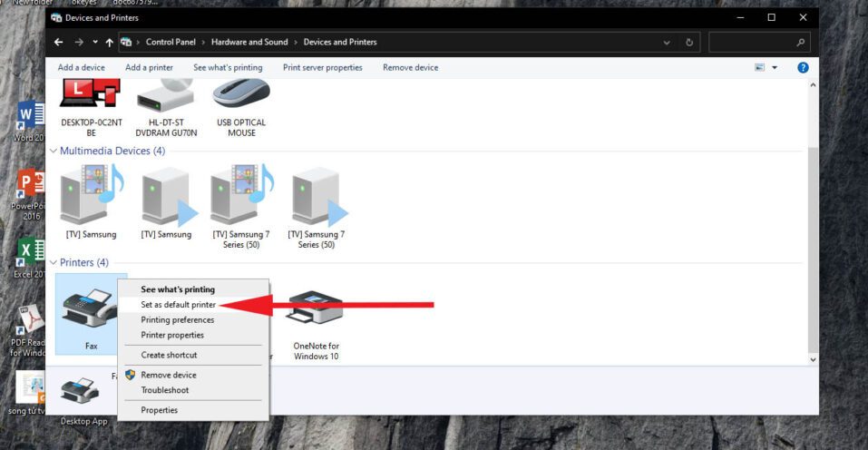Click the Fax icon in details pane

click(x=80, y=390)
